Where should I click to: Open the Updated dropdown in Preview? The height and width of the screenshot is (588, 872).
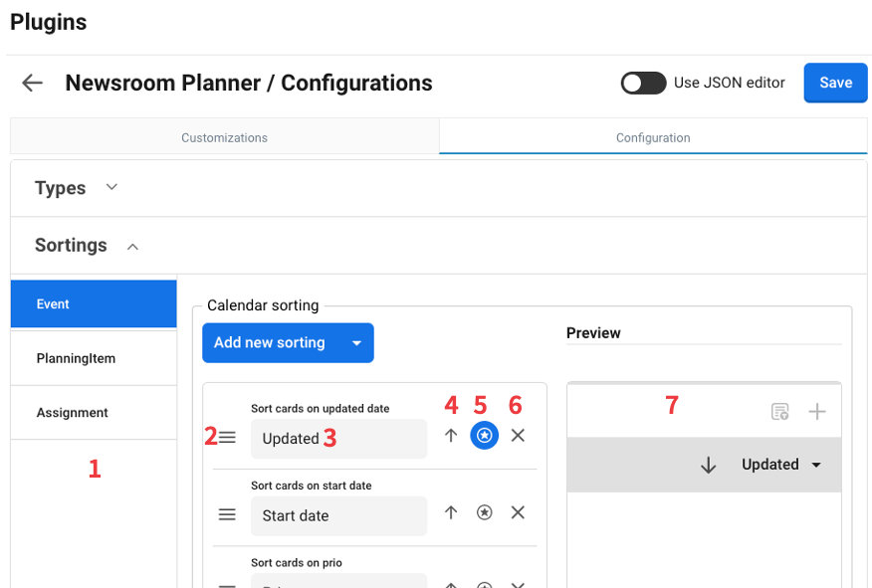pos(781,465)
